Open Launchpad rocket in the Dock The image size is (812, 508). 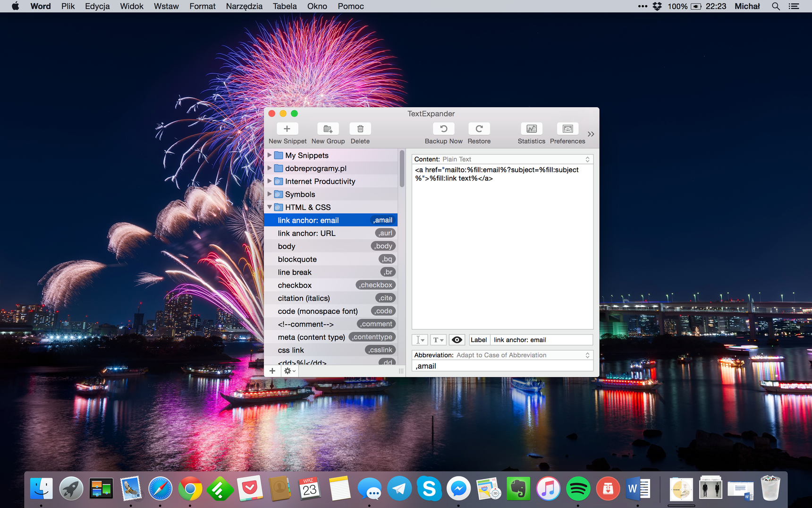(x=71, y=488)
